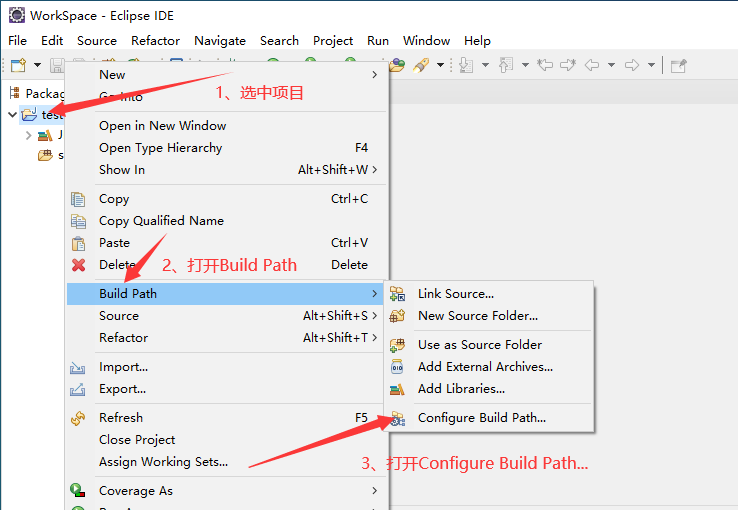Click the JRE System Library books icon
The width and height of the screenshot is (738, 510).
coord(45,135)
